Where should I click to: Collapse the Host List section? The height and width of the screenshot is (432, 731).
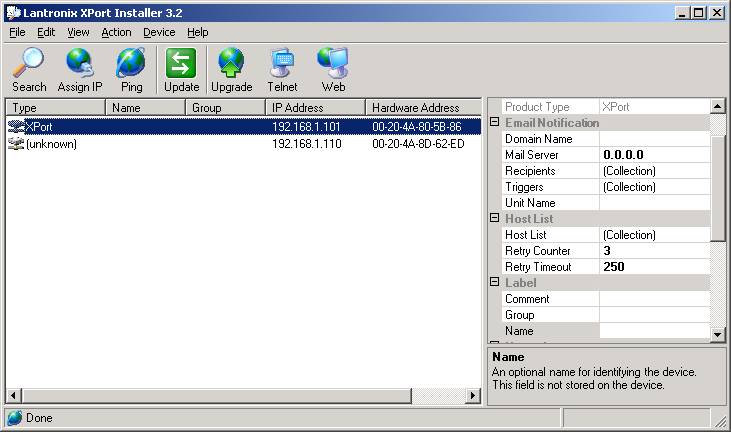coord(495,218)
